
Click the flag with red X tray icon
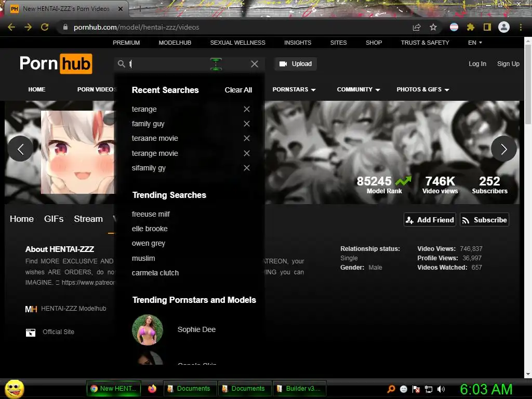pyautogui.click(x=416, y=389)
